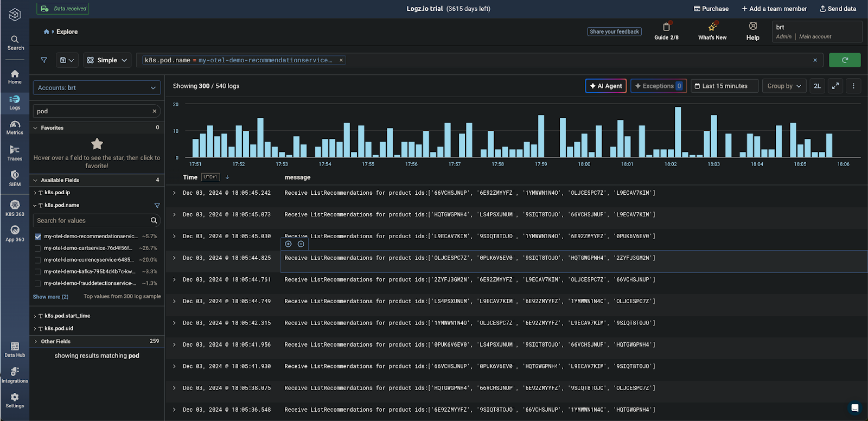Click the tallest histogram bar near 18:02
Viewport: 868px width, 421px height.
(x=678, y=132)
